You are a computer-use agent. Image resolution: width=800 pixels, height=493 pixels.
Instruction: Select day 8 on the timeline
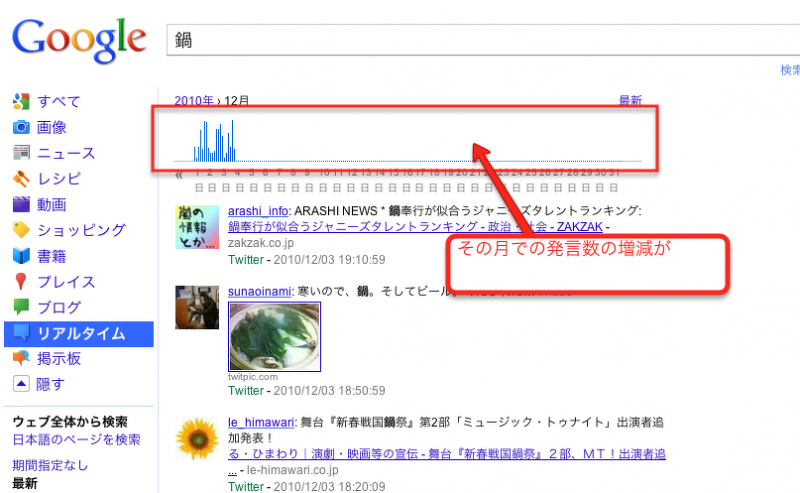293,181
